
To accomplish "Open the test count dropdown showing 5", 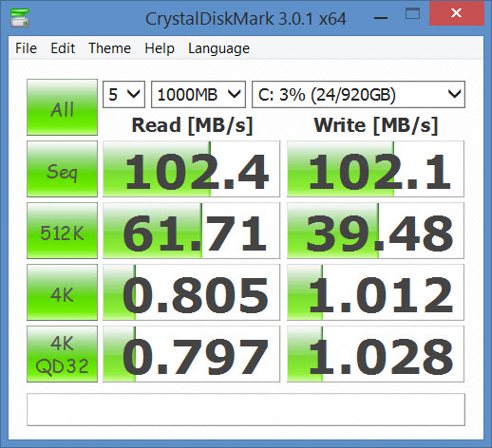I will 123,95.
